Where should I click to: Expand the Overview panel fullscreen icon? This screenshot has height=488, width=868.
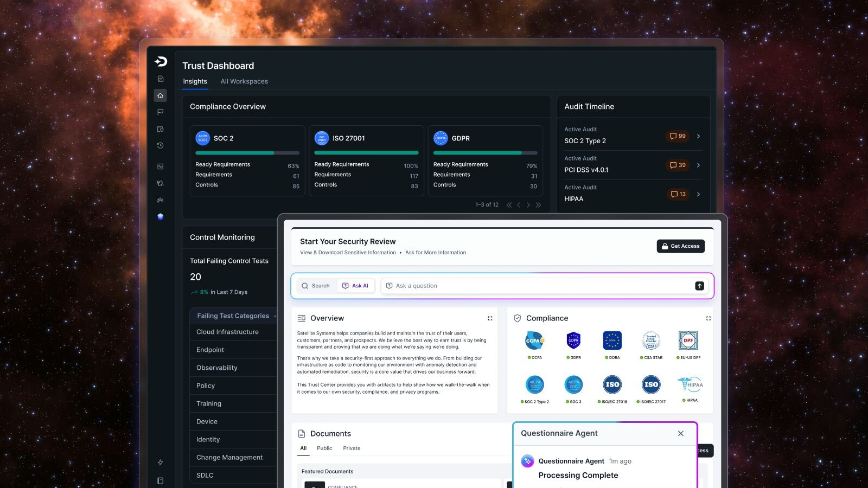click(x=490, y=318)
